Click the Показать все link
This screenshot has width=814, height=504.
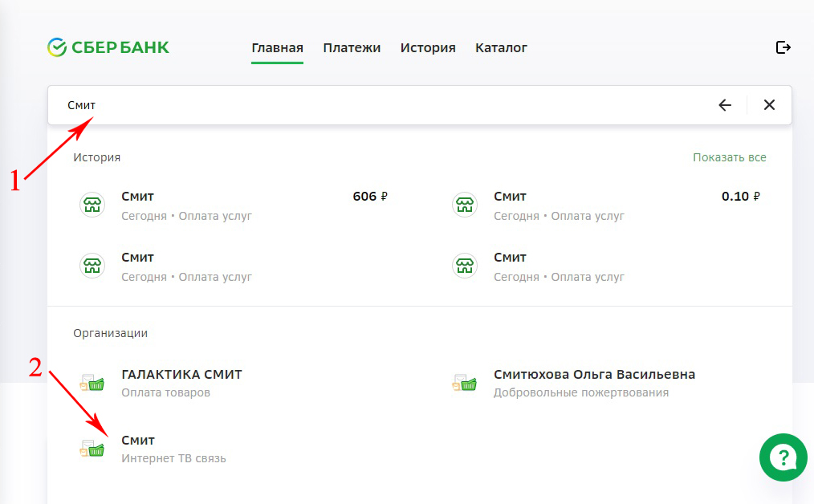pos(729,157)
